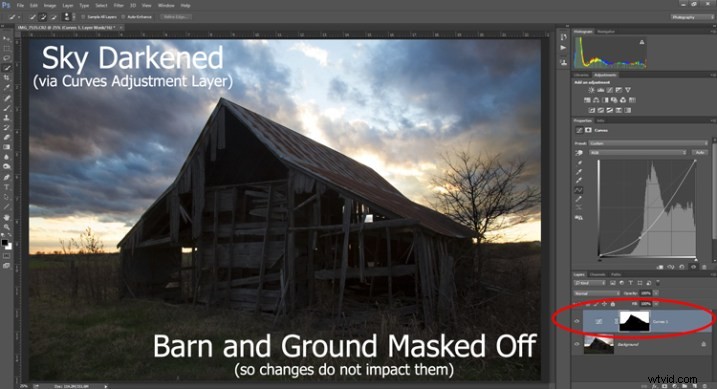Open the Opacity slider arrow
Image resolution: width=717 pixels, height=389 pixels.
656,293
